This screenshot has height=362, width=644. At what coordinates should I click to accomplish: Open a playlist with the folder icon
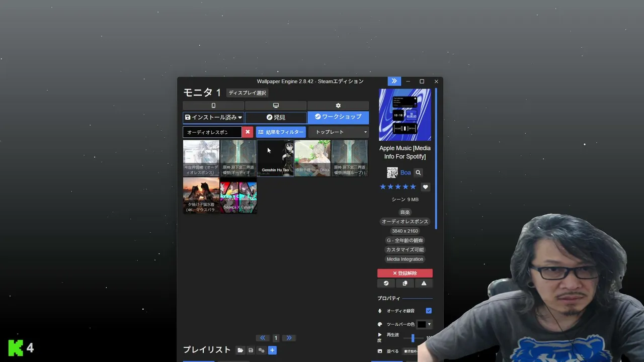click(x=240, y=350)
